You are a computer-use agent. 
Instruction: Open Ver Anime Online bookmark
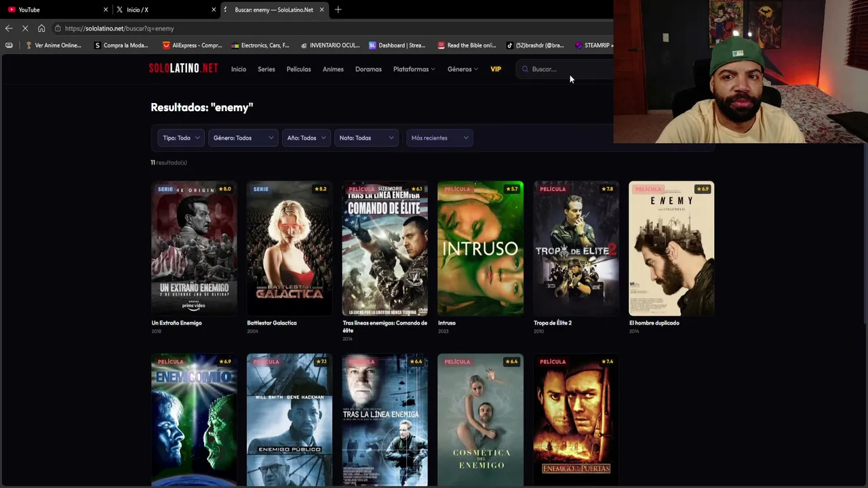click(53, 45)
